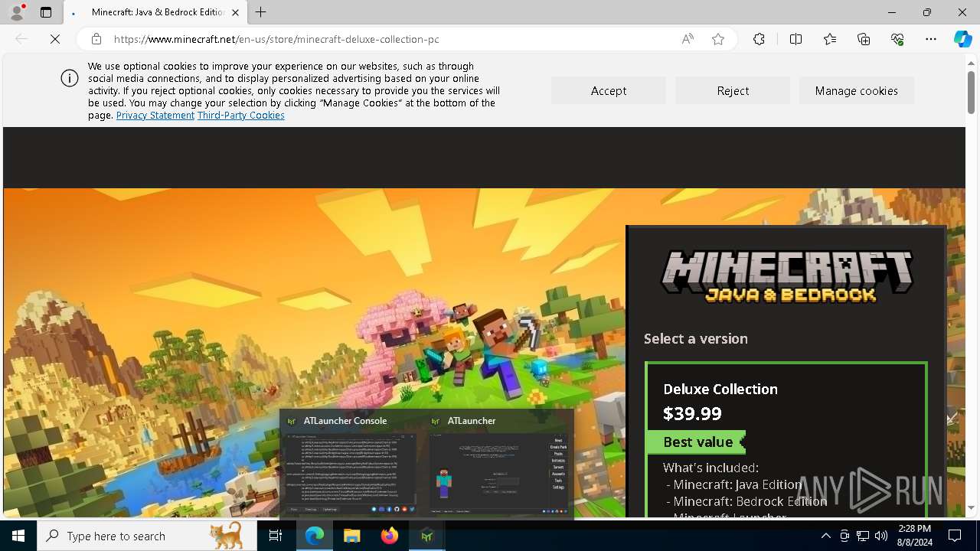
Task: Click the cookie notice info icon
Action: pyautogui.click(x=70, y=78)
